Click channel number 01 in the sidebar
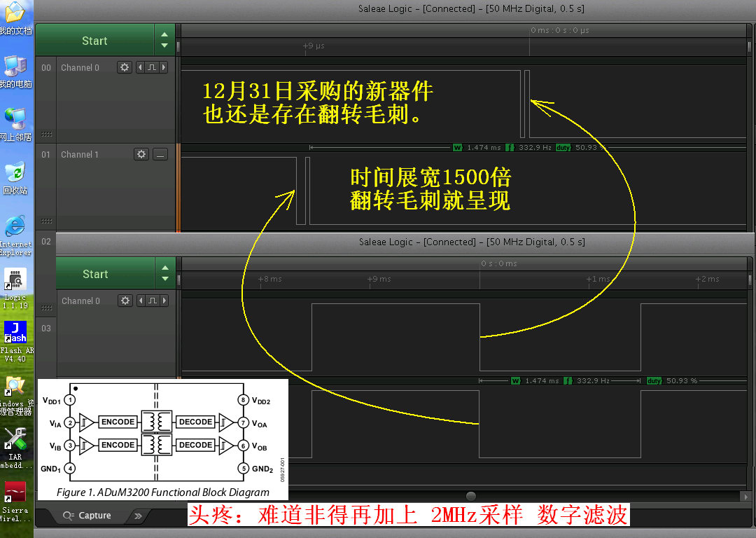 tap(45, 154)
